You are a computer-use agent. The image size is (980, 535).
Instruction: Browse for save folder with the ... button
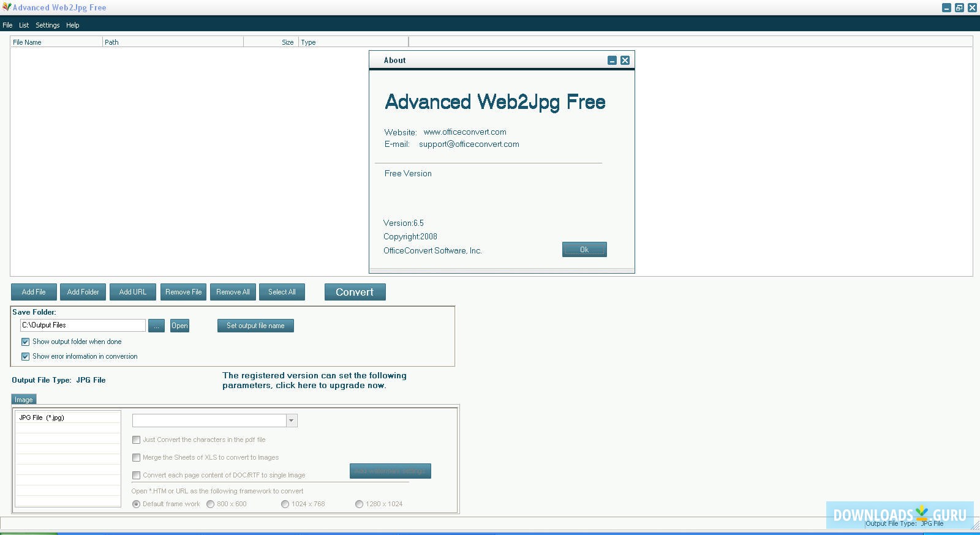pos(156,326)
